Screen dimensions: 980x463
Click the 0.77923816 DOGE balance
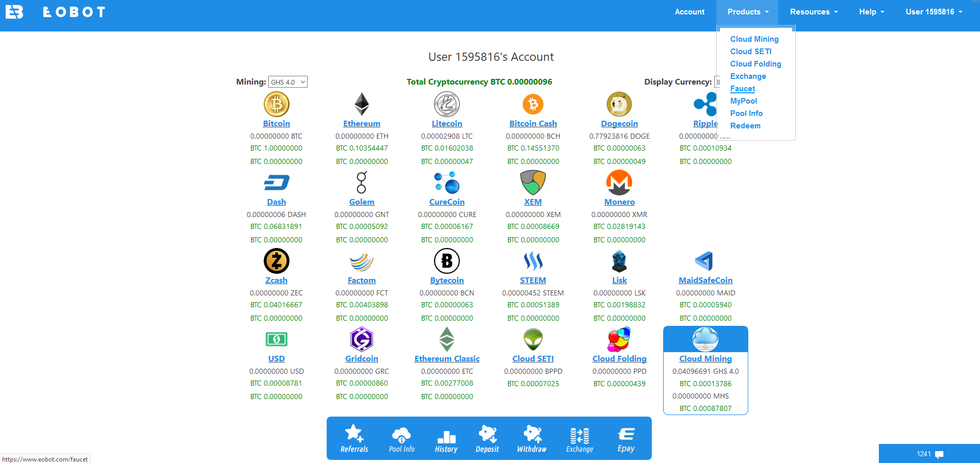(619, 136)
